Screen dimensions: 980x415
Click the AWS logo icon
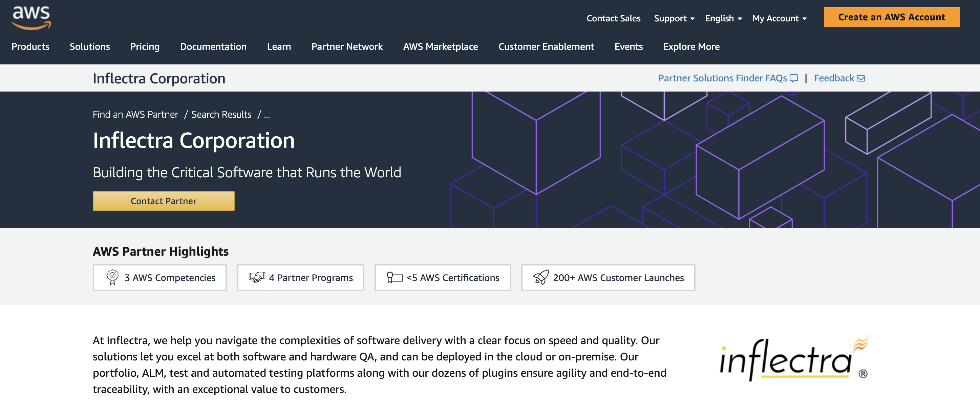(31, 18)
